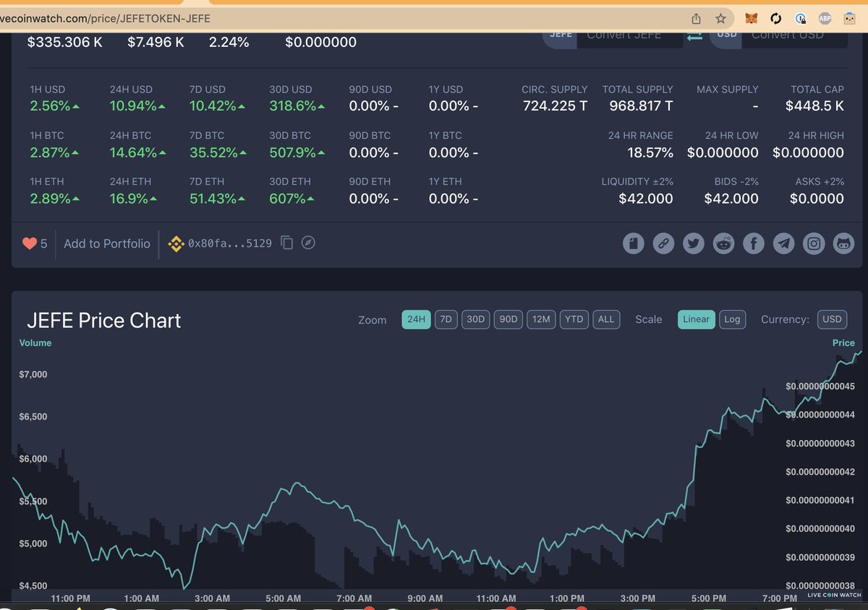Click the 24 HR RANGE 18.57% value
The width and height of the screenshot is (868, 610).
click(650, 153)
